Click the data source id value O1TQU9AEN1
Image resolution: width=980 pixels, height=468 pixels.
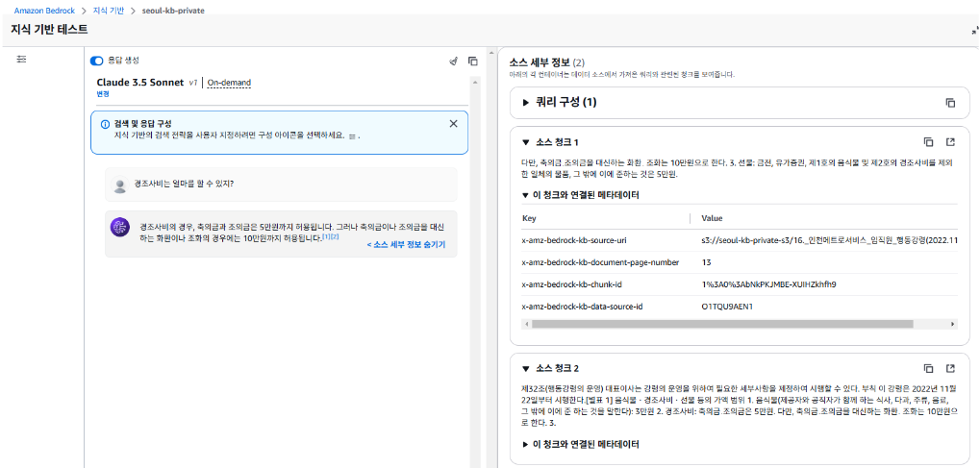pos(727,307)
